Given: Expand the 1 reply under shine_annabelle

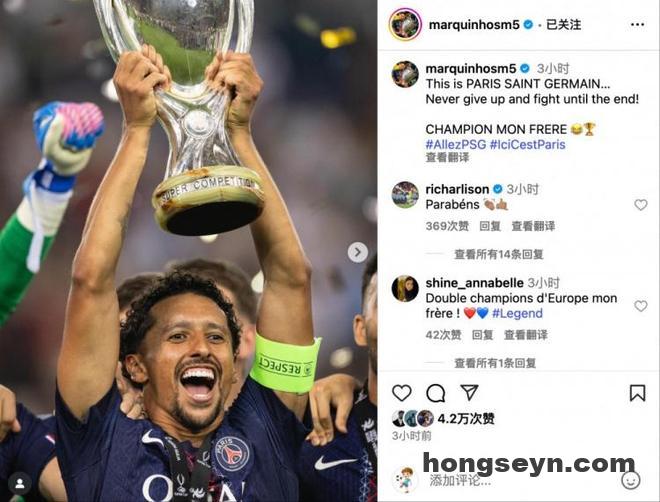Looking at the screenshot, I should tap(495, 363).
